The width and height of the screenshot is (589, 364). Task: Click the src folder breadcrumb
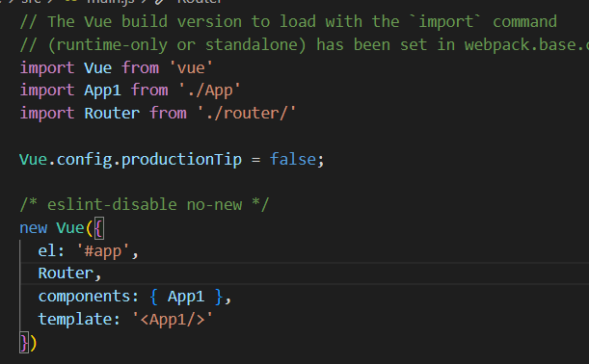[31, 2]
